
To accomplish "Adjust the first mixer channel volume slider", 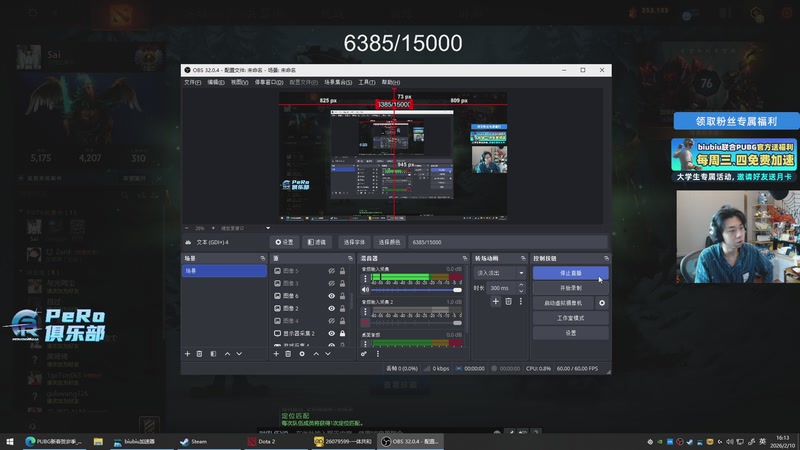I will point(416,290).
